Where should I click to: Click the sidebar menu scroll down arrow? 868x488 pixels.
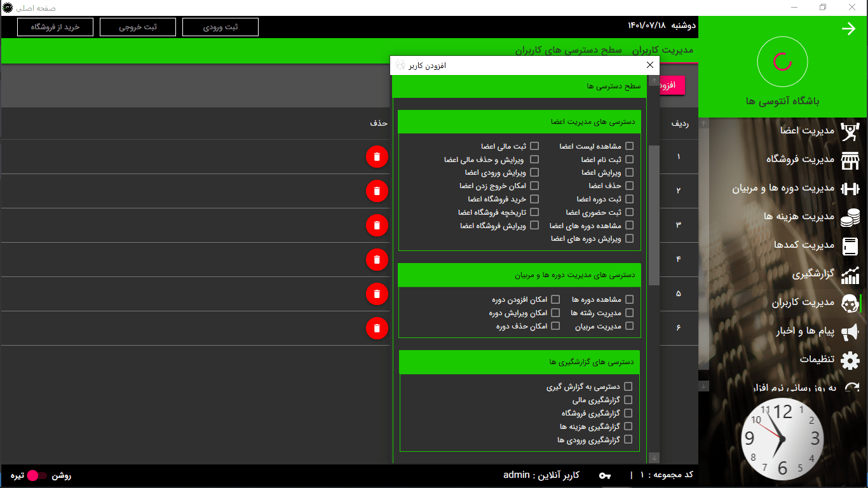pyautogui.click(x=703, y=386)
